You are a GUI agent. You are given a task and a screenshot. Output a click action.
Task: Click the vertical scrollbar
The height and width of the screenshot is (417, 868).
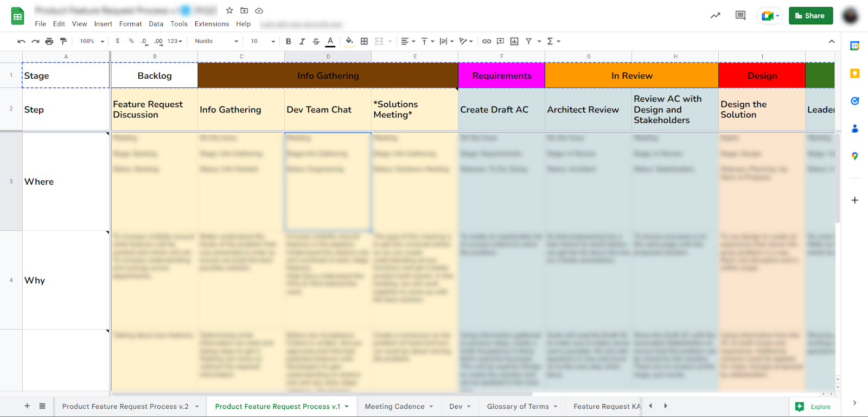[x=838, y=178]
